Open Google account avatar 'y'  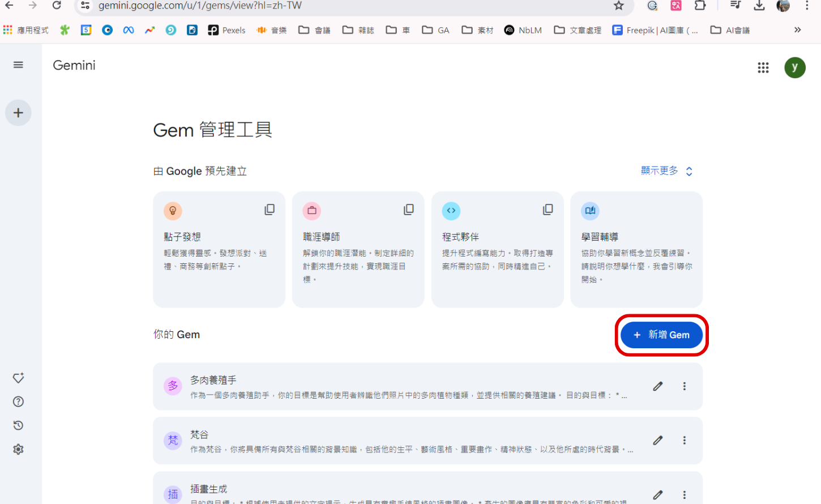[x=794, y=67]
